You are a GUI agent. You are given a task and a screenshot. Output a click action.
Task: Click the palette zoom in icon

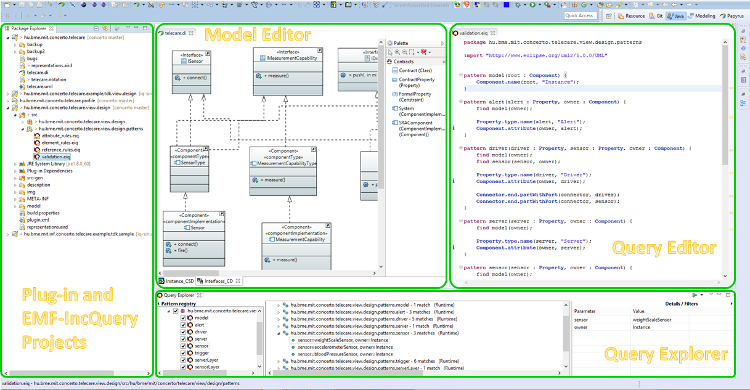tap(397, 52)
